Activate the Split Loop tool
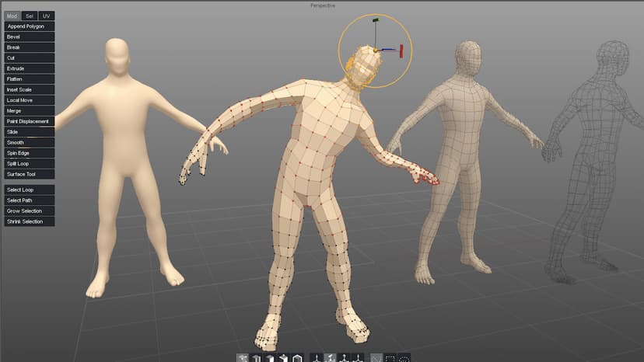 29,164
